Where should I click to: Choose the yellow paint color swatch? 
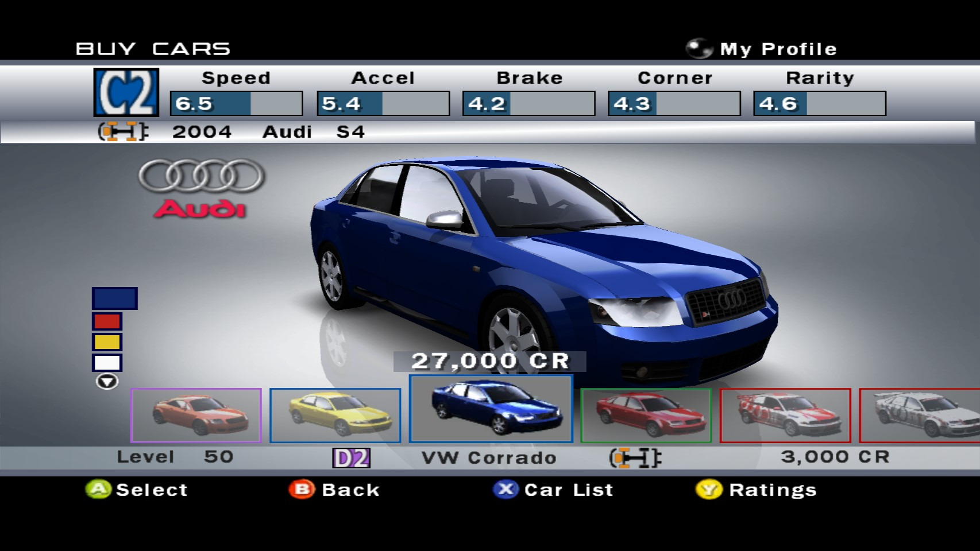(107, 342)
